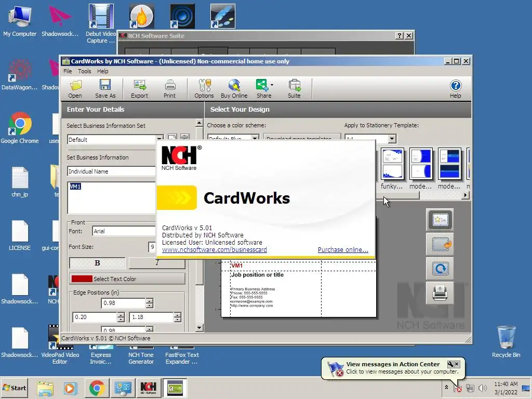Select the front-of-card view icon with star
532x399 pixels.
440,220
